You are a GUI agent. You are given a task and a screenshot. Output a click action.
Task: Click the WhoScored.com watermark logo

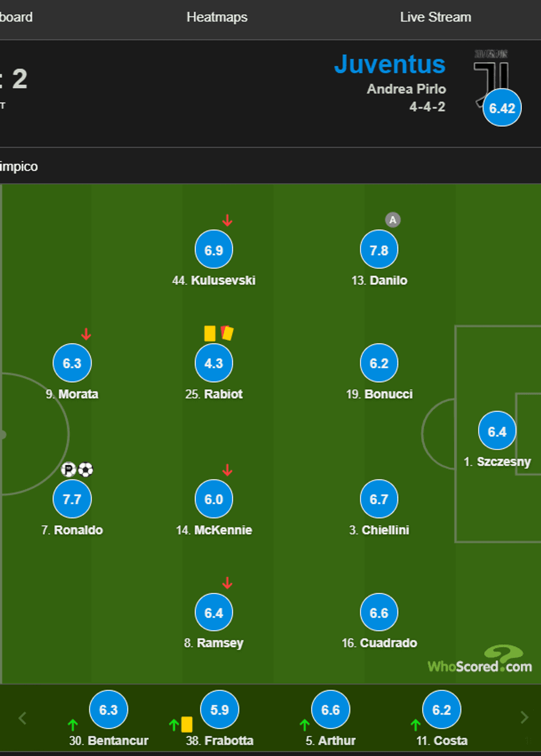(x=480, y=660)
